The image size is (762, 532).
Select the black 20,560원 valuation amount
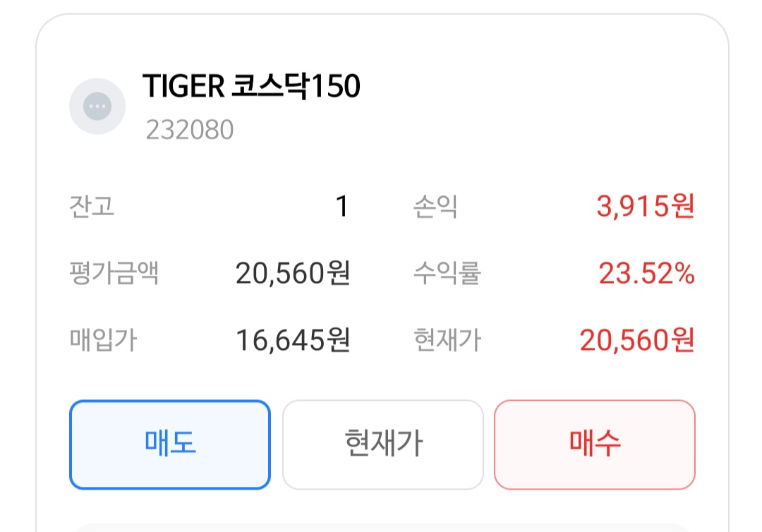click(293, 273)
